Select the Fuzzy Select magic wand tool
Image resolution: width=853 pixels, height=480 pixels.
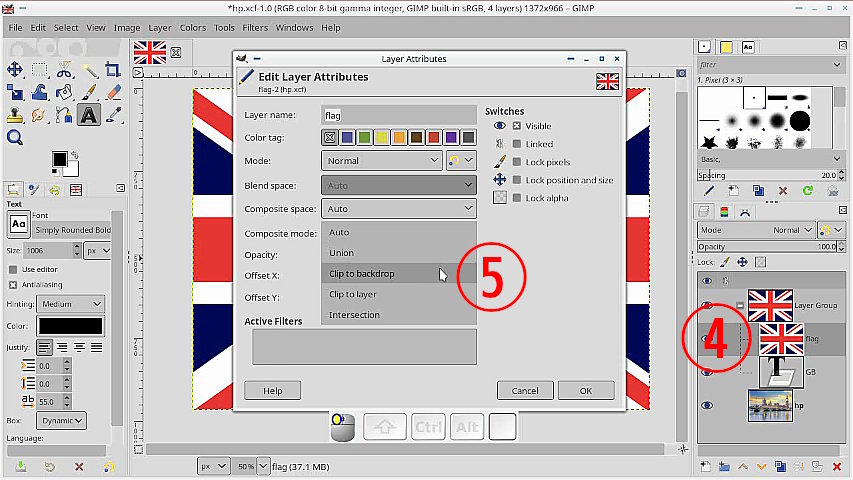coord(89,70)
